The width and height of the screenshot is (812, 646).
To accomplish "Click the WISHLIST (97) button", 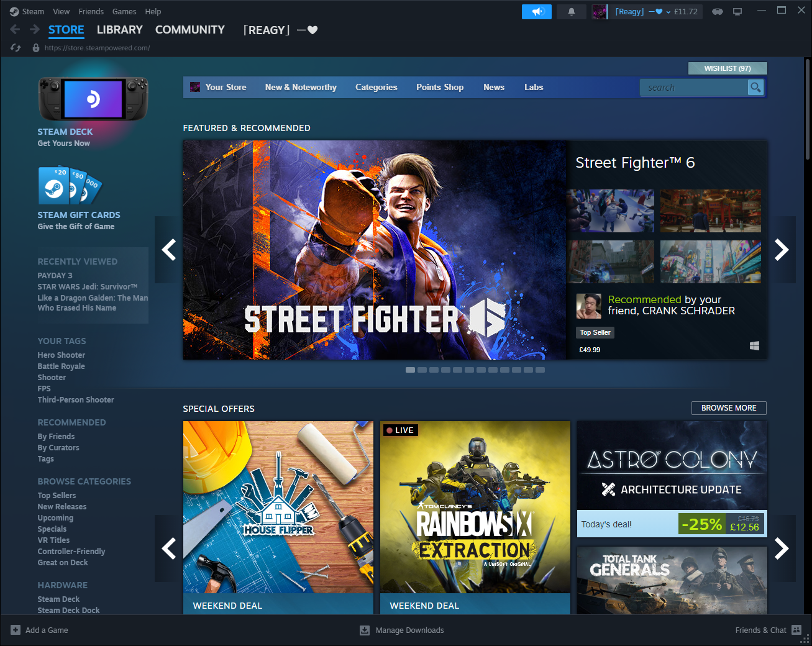I will 728,68.
